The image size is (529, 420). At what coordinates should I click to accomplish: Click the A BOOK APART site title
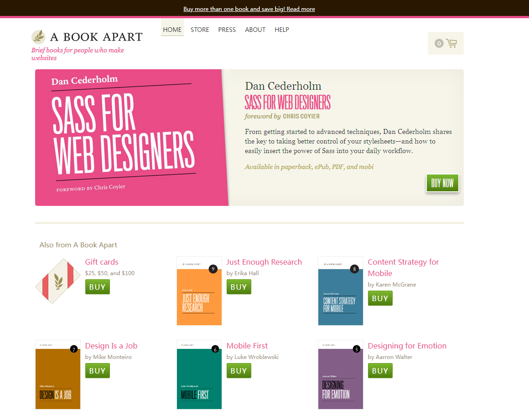(x=96, y=37)
